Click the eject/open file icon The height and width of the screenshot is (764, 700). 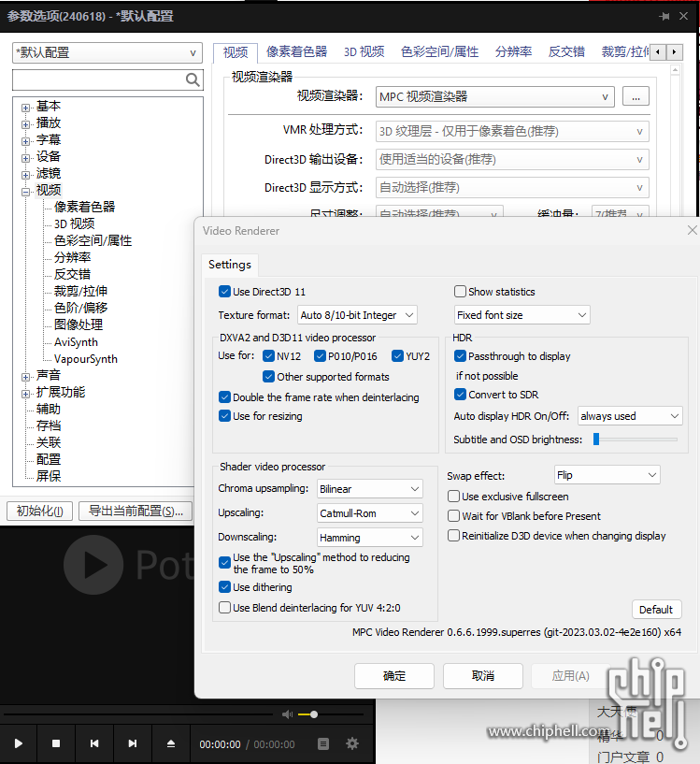(170, 743)
